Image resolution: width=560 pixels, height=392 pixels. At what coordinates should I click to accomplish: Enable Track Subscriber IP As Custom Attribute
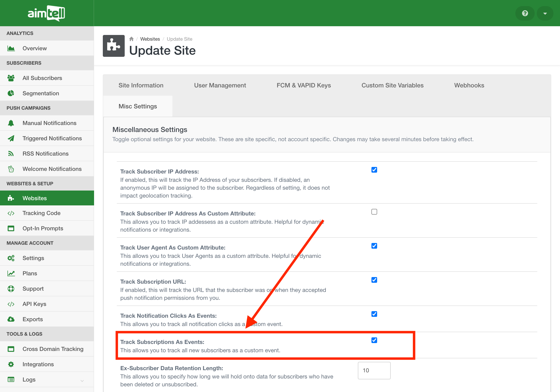point(374,212)
